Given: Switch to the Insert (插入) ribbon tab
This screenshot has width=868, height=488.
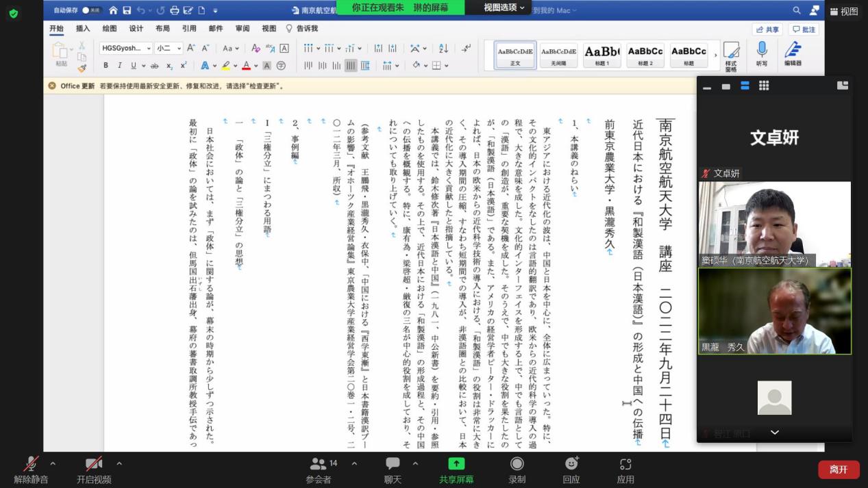Looking at the screenshot, I should point(83,29).
